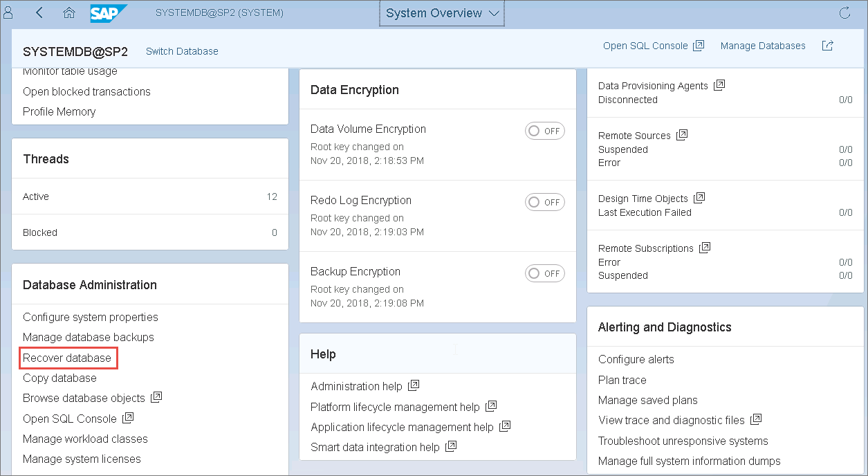
Task: Refresh the page with the reload icon
Action: pos(844,13)
